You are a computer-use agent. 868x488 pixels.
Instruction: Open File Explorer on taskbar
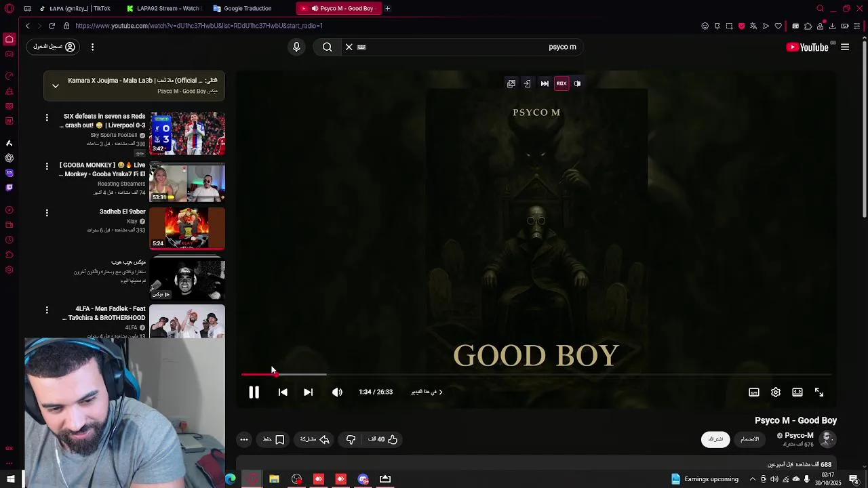coord(274,479)
